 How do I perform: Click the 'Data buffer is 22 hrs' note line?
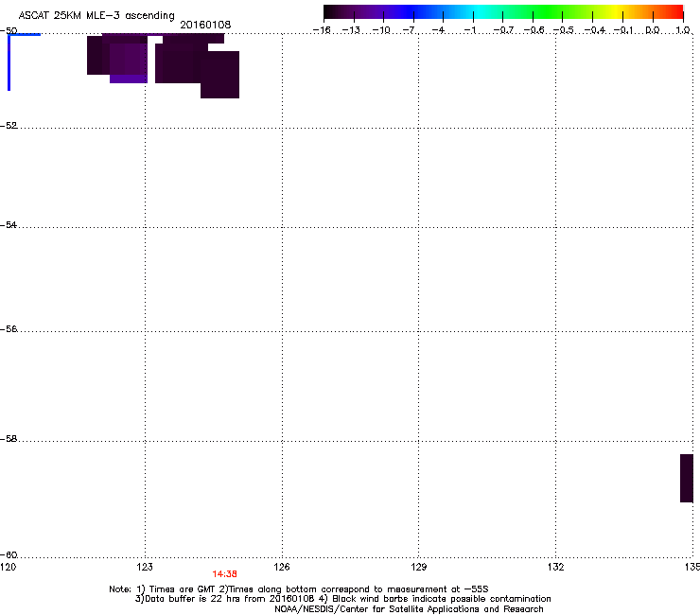coord(342,599)
